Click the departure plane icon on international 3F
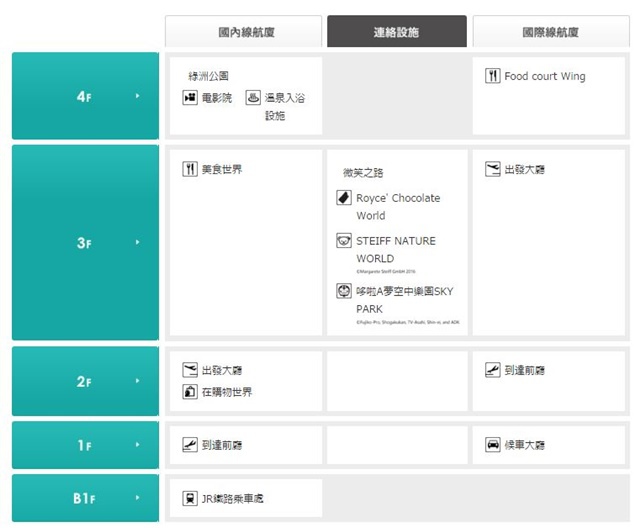This screenshot has width=640, height=532. click(493, 169)
